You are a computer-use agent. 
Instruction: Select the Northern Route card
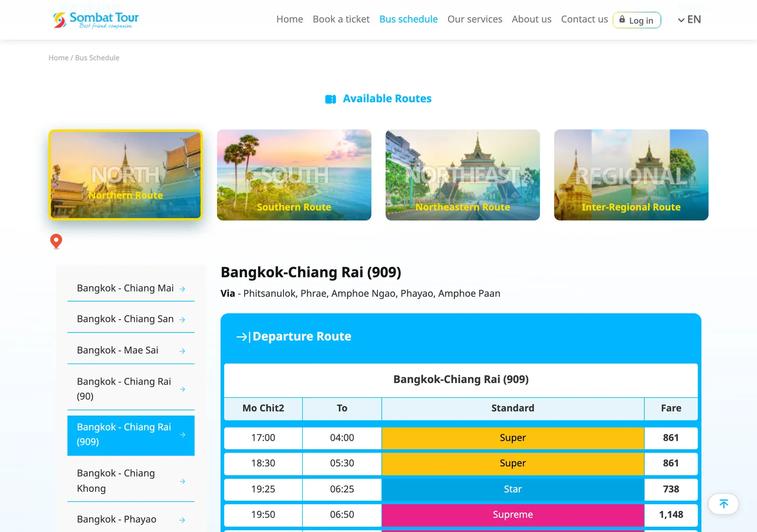pyautogui.click(x=125, y=175)
